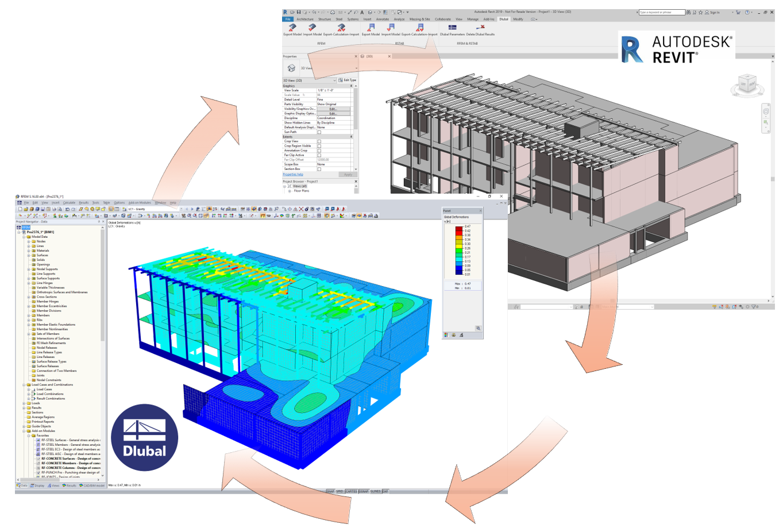The image size is (783, 532).
Task: Click the Revit favorites star icon
Action: click(700, 12)
